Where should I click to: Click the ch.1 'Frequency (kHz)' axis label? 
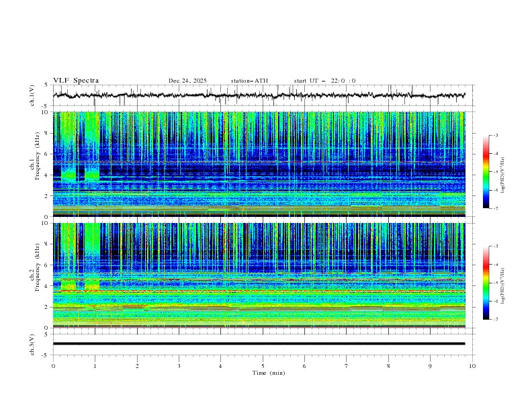38,156
